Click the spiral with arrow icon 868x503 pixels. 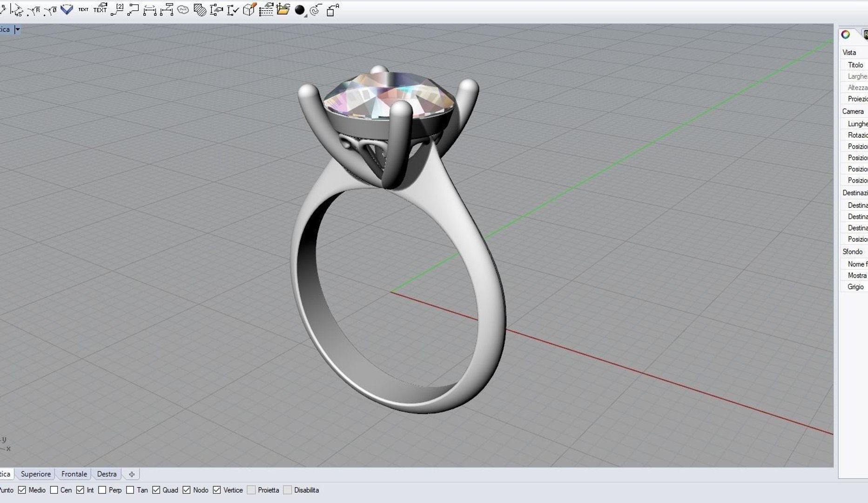[316, 10]
